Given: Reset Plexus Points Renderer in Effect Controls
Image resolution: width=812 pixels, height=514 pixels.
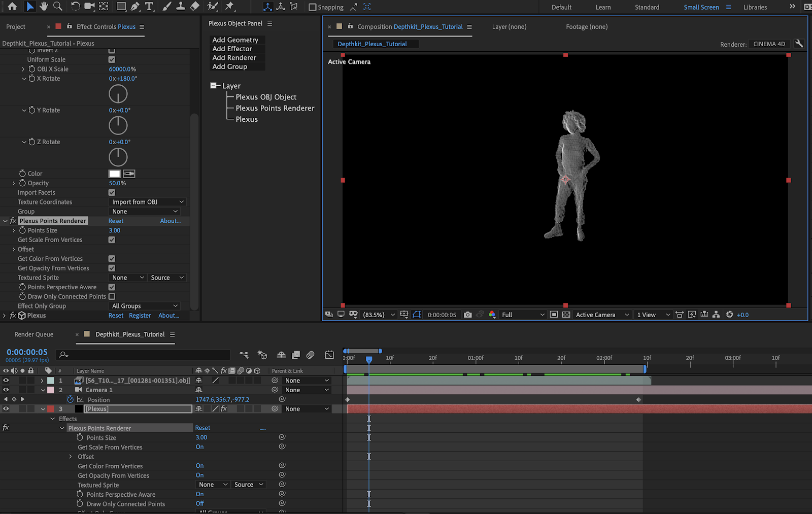Looking at the screenshot, I should (x=116, y=221).
